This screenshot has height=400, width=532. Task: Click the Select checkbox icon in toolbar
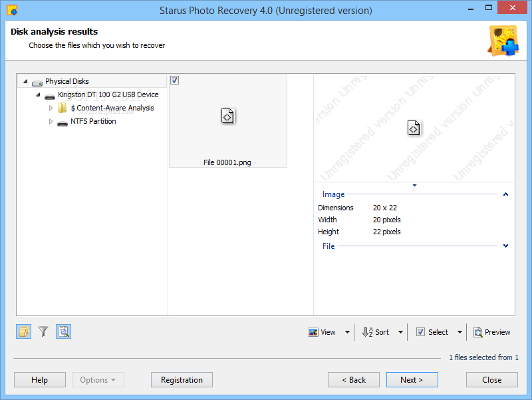(420, 332)
